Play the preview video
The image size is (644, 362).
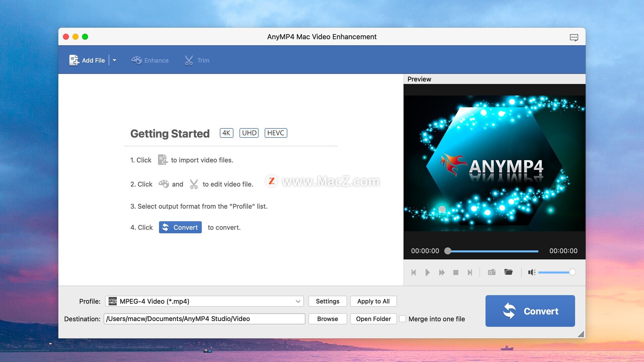pos(427,273)
